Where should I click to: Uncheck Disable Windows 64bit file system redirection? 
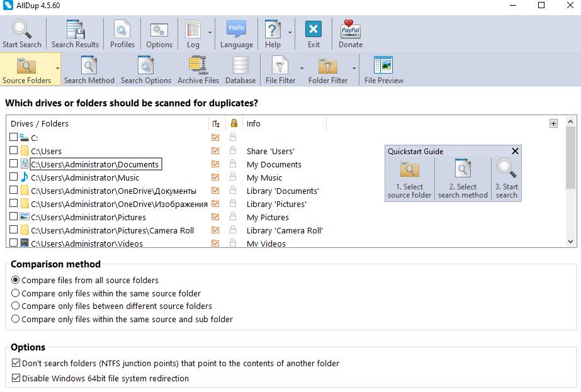pyautogui.click(x=16, y=378)
